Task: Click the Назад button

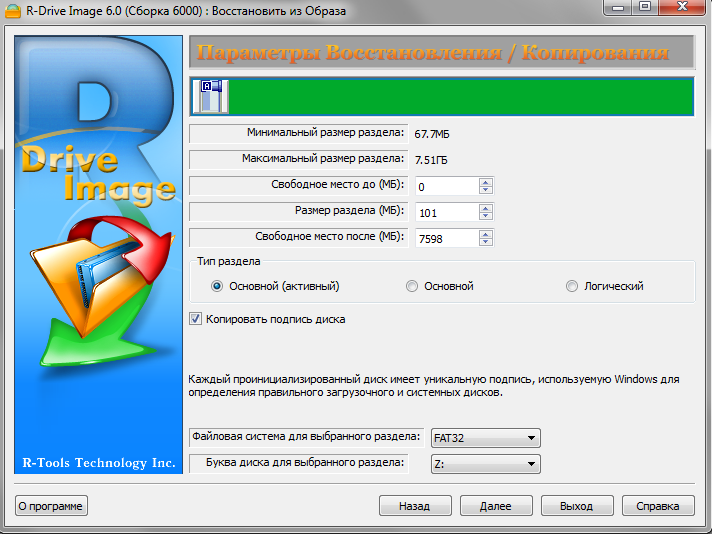Action: click(x=415, y=506)
